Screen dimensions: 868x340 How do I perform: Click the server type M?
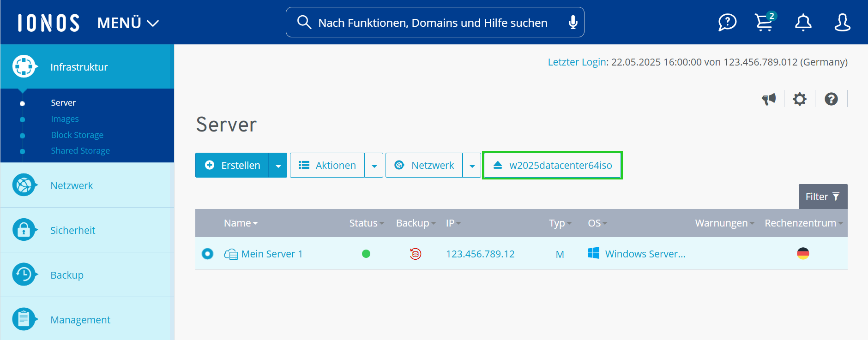point(560,254)
